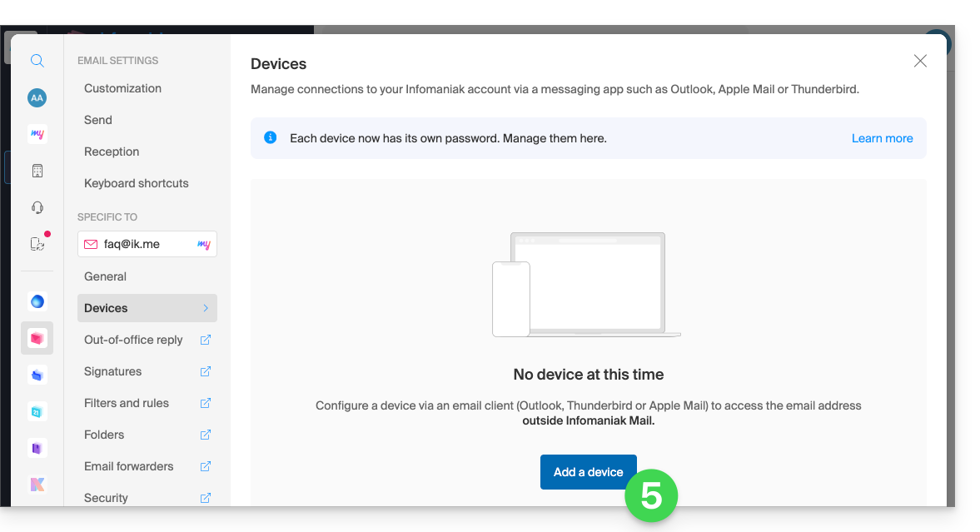This screenshot has width=980, height=532.
Task: Open Signatures settings
Action: [x=112, y=371]
